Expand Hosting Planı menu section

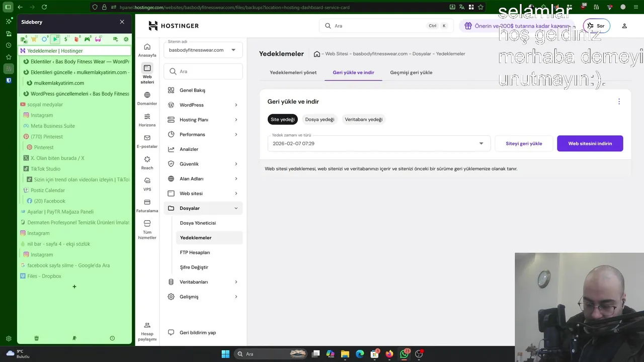[x=204, y=120]
